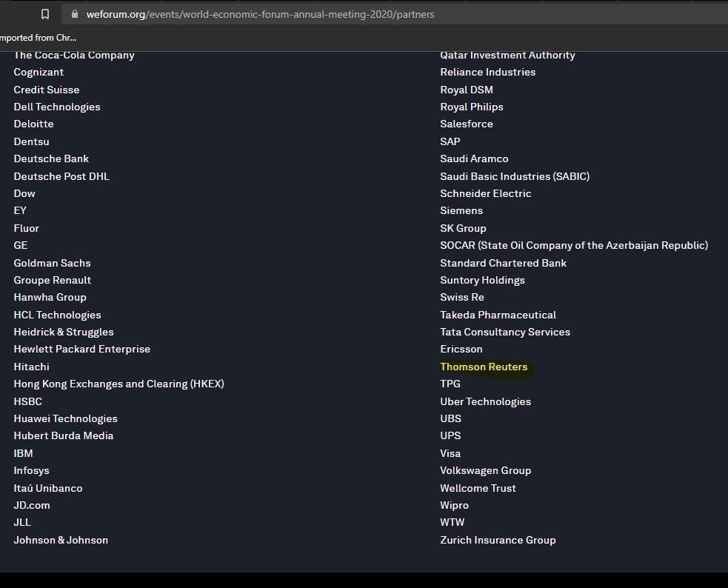Screen dimensions: 728x588
Task: Click the Hitachi entry
Action: (x=31, y=367)
